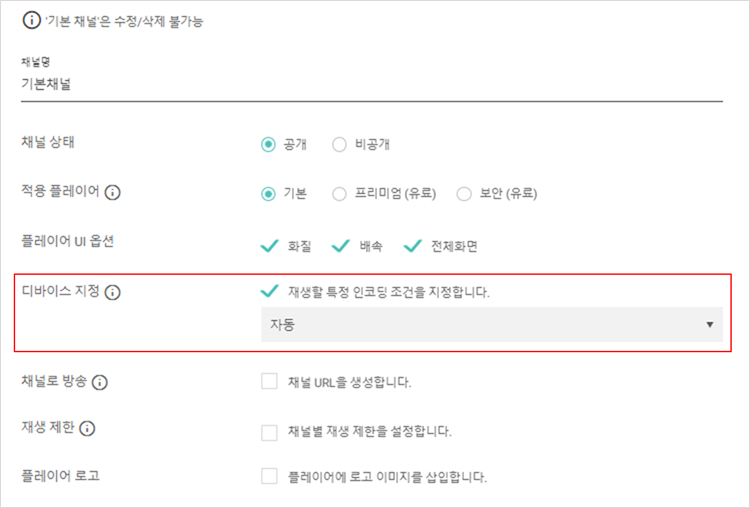Select the 비공개 channel status option
Screen dimensions: 750x508
click(x=339, y=144)
